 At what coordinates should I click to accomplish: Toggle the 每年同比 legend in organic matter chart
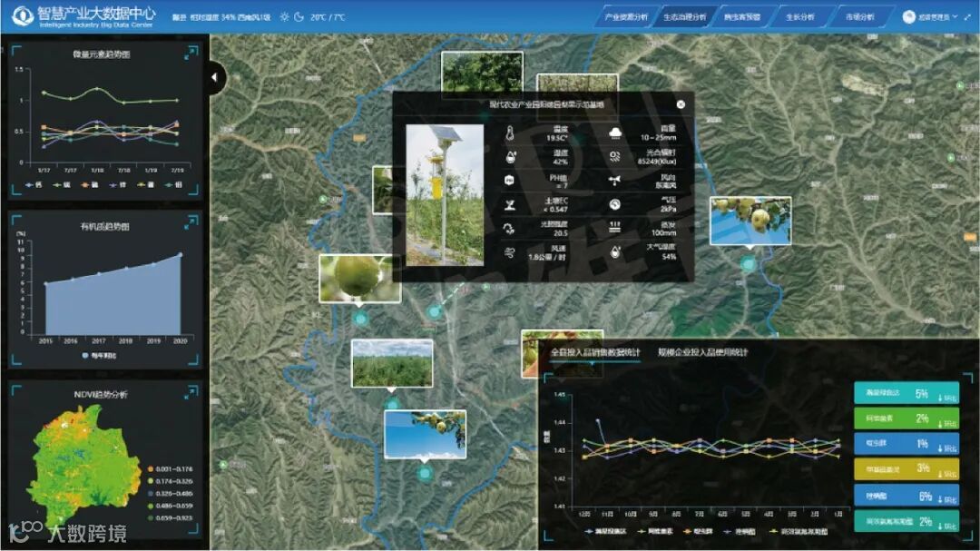[x=99, y=355]
